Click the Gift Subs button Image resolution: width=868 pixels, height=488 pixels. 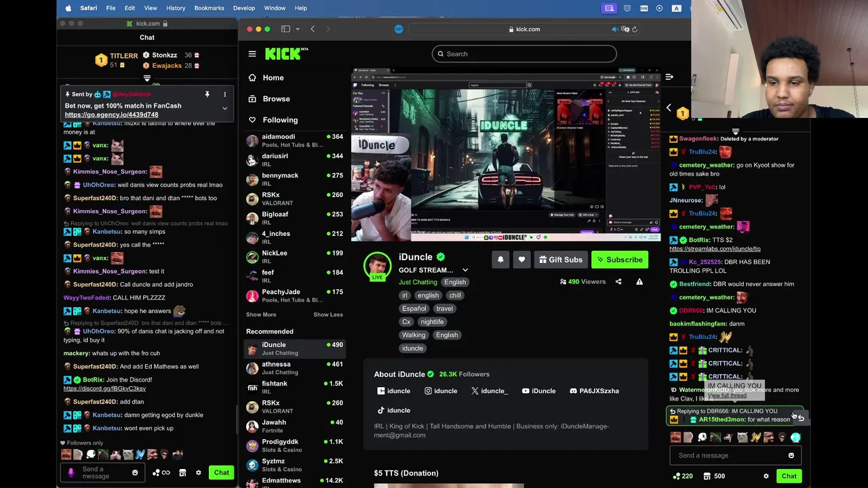[x=561, y=260]
